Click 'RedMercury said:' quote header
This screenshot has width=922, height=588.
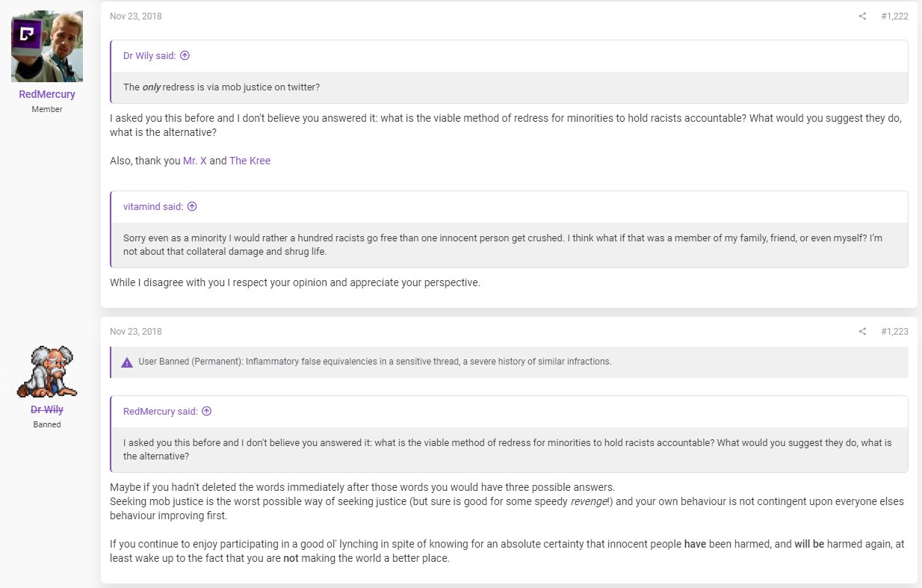click(161, 412)
